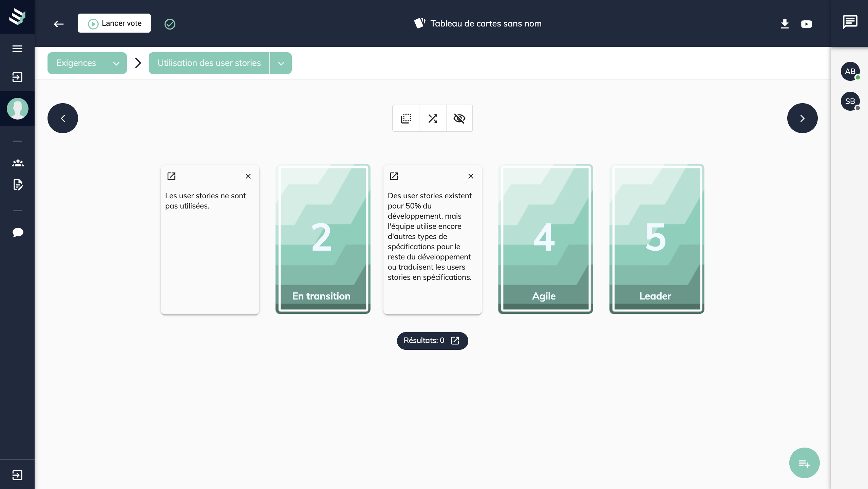Click the add list floating button
This screenshot has height=489, width=868.
pyautogui.click(x=804, y=463)
